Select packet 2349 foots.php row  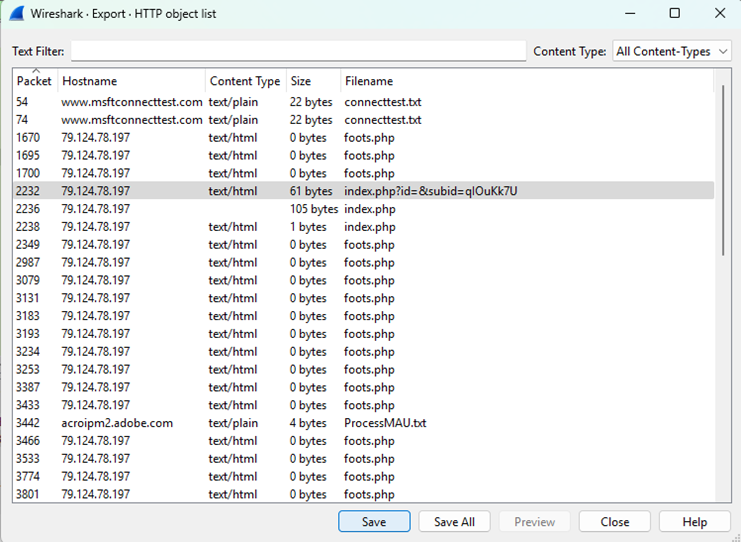click(363, 245)
